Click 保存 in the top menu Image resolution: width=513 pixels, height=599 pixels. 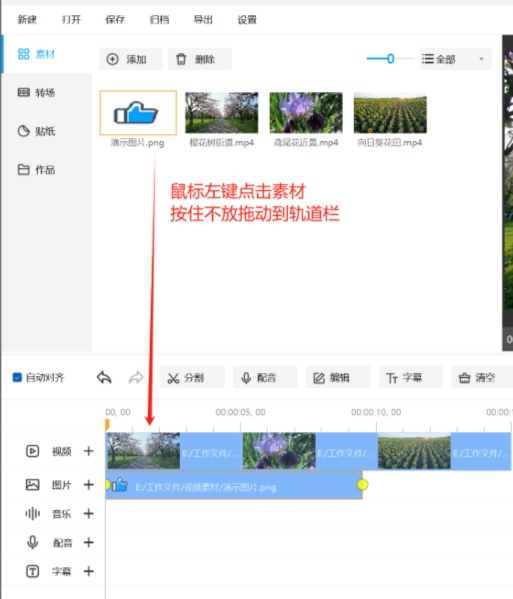point(115,19)
